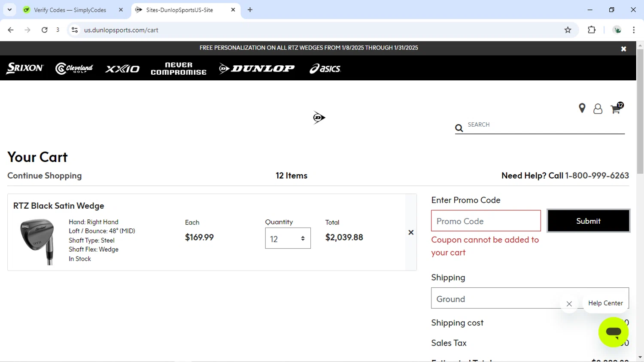Click the 'Shaft Flex: Wedge' detail text
The height and width of the screenshot is (362, 644).
coord(94,249)
